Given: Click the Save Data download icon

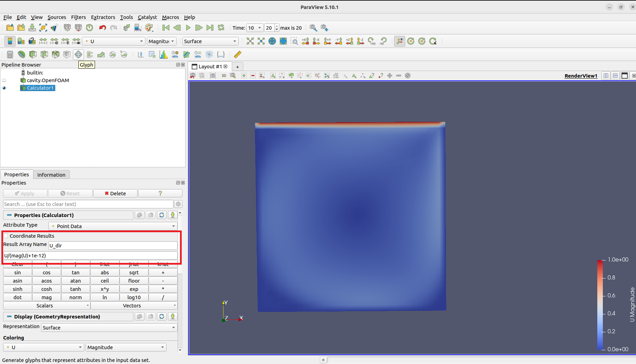Looking at the screenshot, I should pos(32,28).
